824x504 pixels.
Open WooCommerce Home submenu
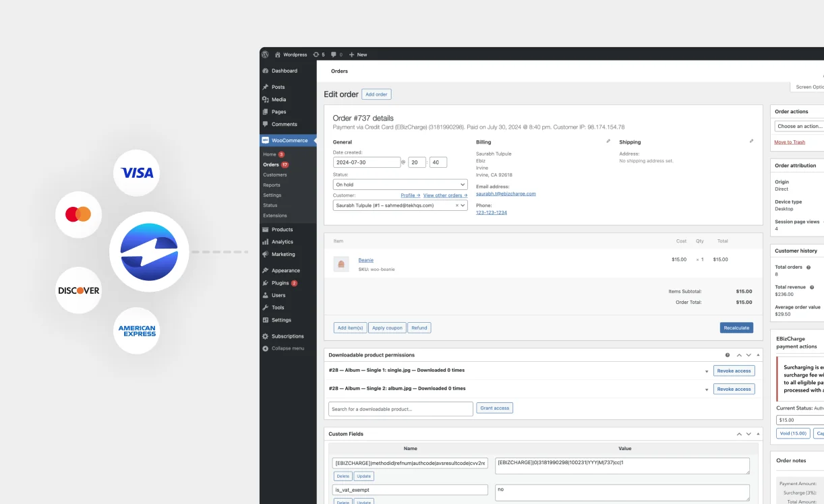[270, 154]
